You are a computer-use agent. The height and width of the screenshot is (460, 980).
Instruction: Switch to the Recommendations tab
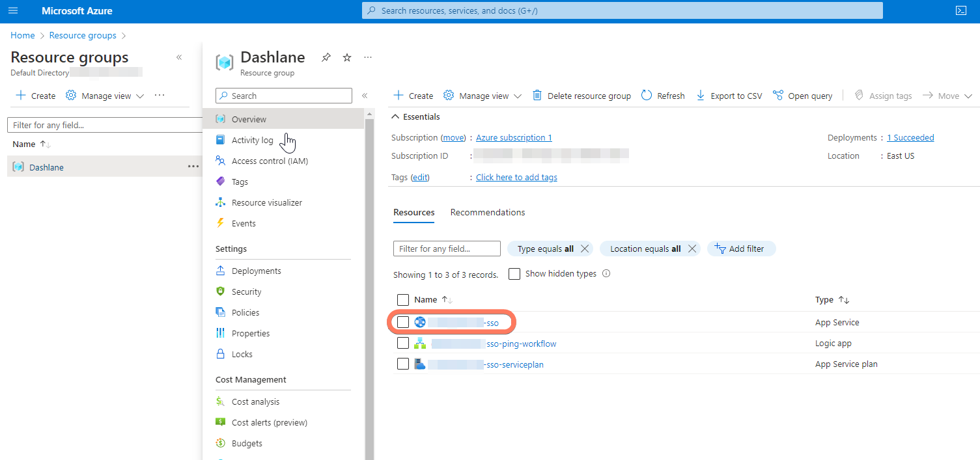point(488,212)
